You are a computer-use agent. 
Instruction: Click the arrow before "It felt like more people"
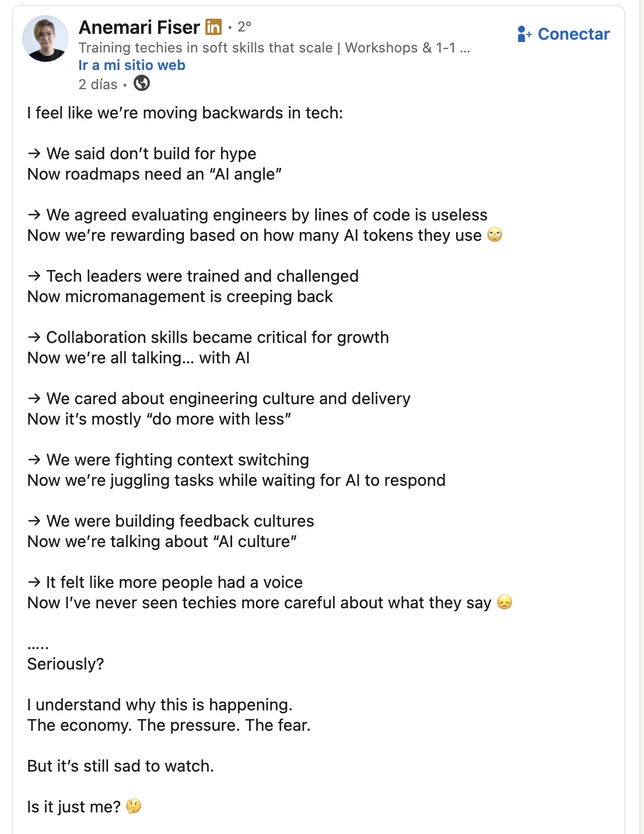tap(34, 582)
